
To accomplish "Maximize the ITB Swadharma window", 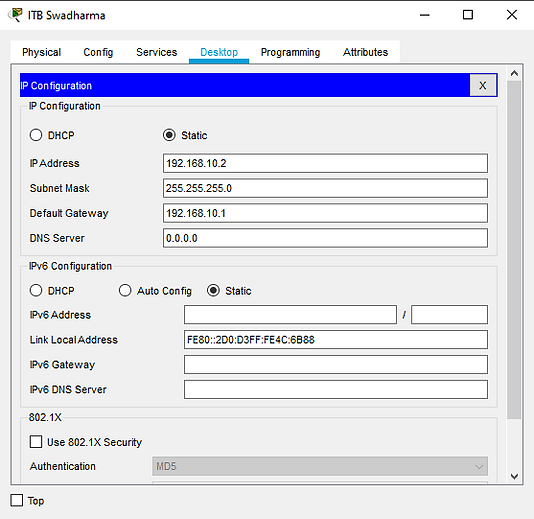I will [x=468, y=15].
